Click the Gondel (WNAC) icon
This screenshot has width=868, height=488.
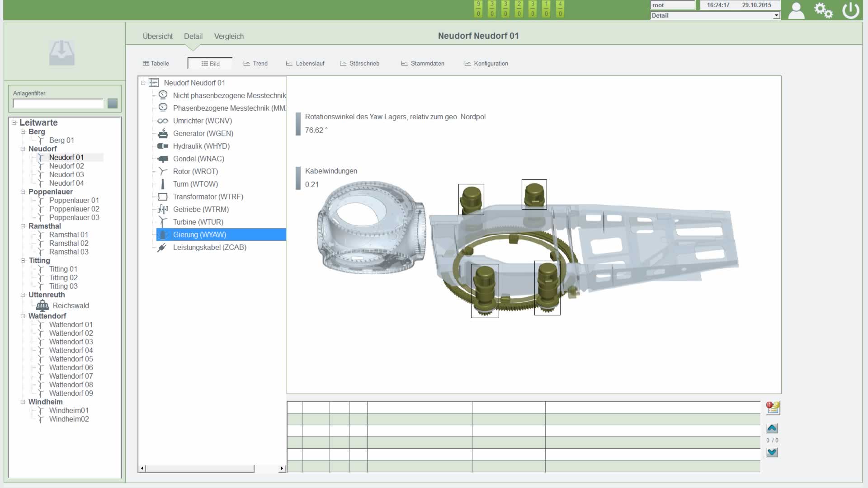[x=163, y=159]
